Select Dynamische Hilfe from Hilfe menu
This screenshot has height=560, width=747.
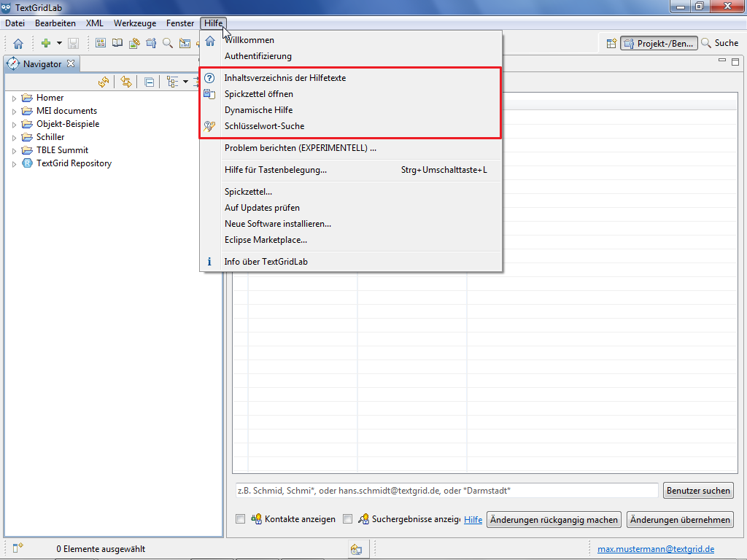pos(258,110)
